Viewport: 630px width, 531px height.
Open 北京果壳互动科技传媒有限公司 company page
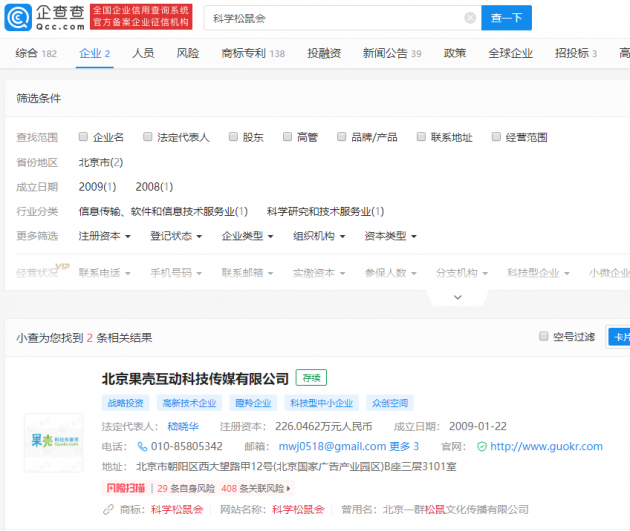195,378
